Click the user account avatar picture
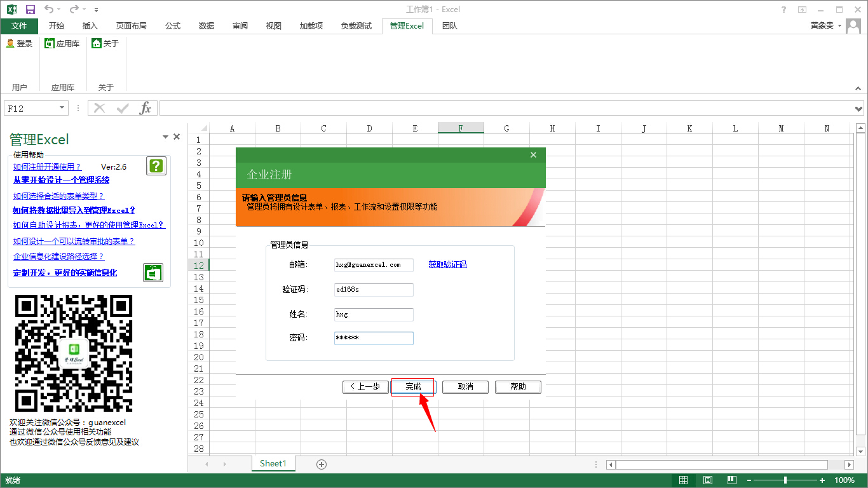The height and width of the screenshot is (488, 868). pyautogui.click(x=853, y=26)
